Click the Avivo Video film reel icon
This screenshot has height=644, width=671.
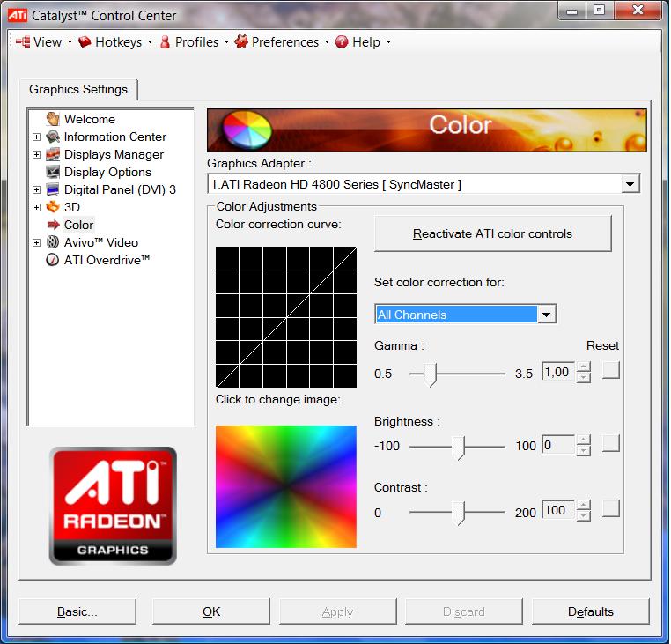(53, 242)
